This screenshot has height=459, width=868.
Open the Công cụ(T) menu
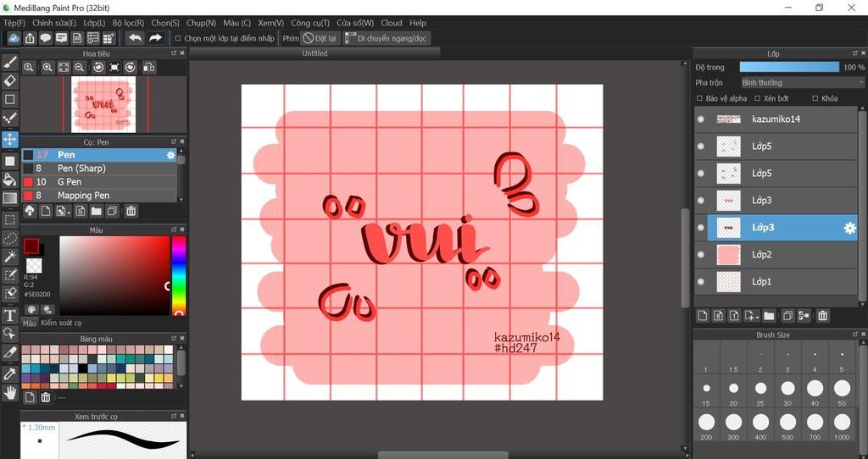tap(310, 23)
